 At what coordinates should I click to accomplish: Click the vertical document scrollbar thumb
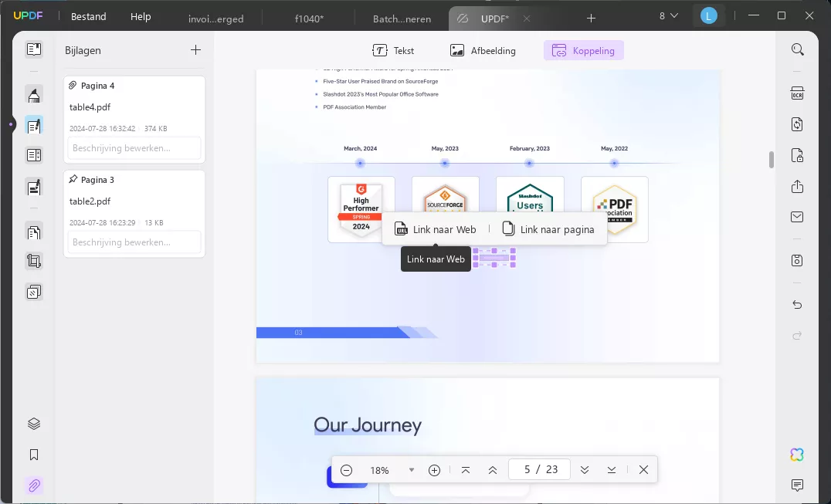(x=771, y=159)
